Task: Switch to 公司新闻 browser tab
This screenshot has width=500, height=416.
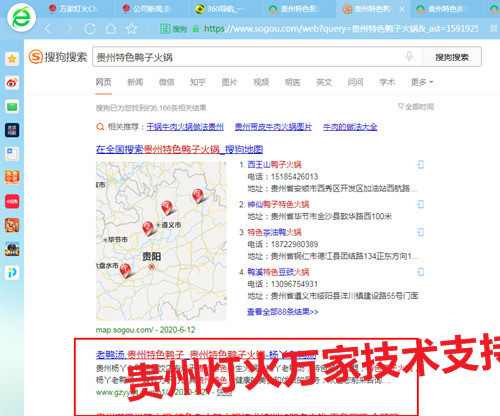Action: pyautogui.click(x=148, y=9)
